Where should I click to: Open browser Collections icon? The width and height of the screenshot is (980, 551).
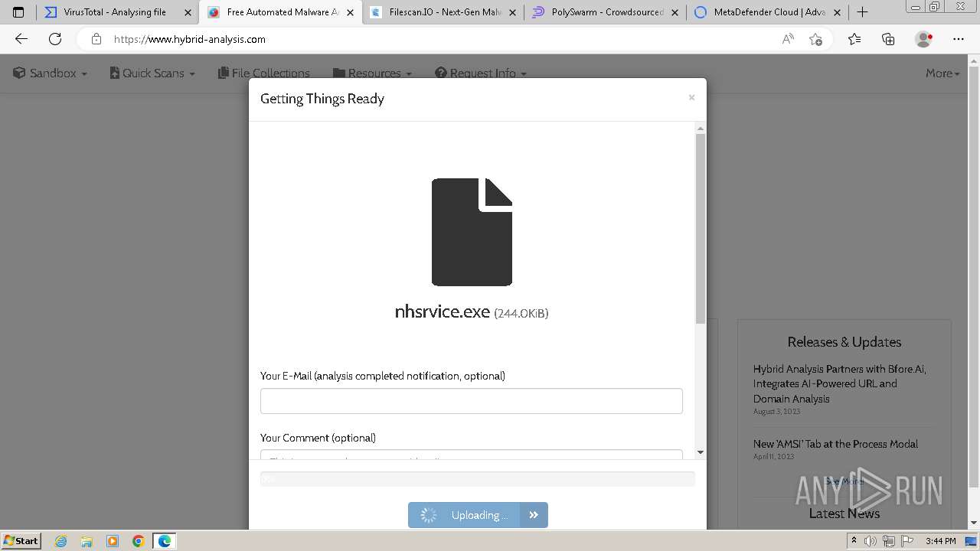click(x=888, y=39)
